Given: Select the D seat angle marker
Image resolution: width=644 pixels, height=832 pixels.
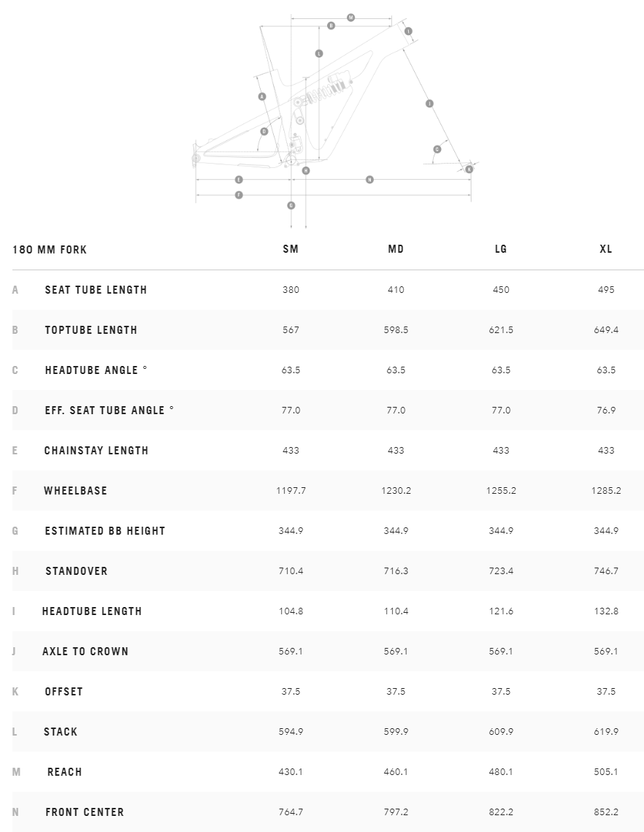Looking at the screenshot, I should click(264, 131).
